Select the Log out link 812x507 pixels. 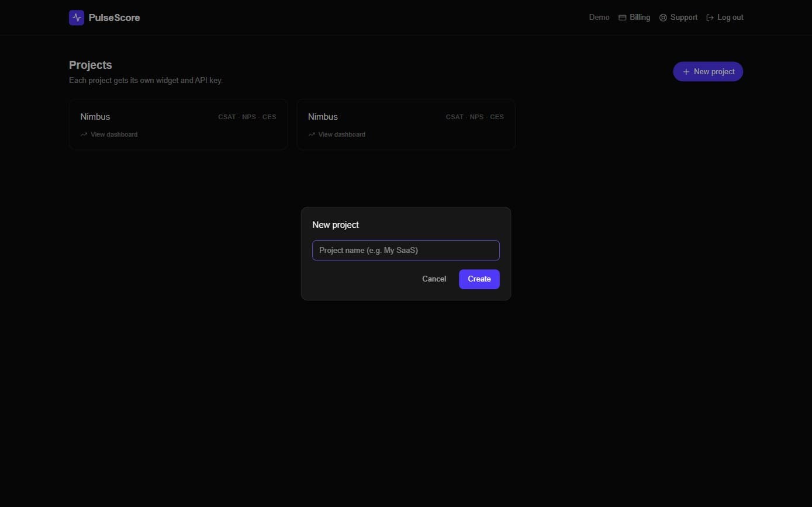click(x=725, y=18)
